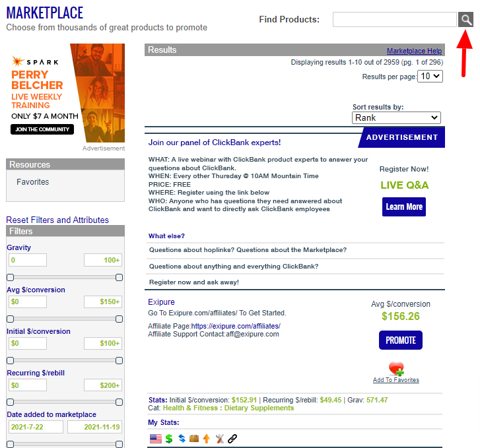Open the Results per page dropdown

[x=430, y=76]
